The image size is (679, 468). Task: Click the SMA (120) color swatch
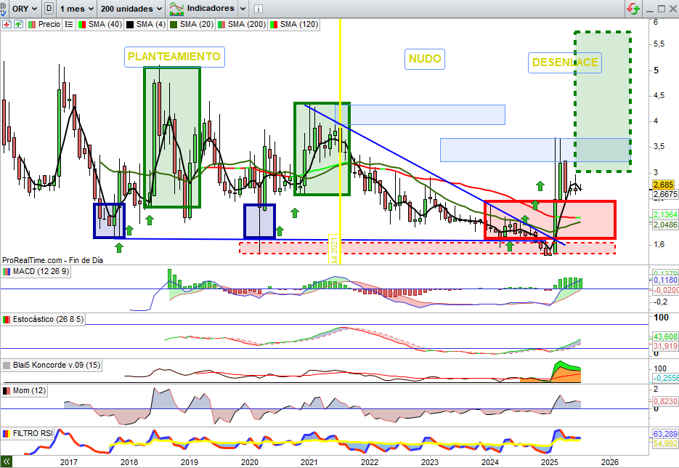pos(273,25)
